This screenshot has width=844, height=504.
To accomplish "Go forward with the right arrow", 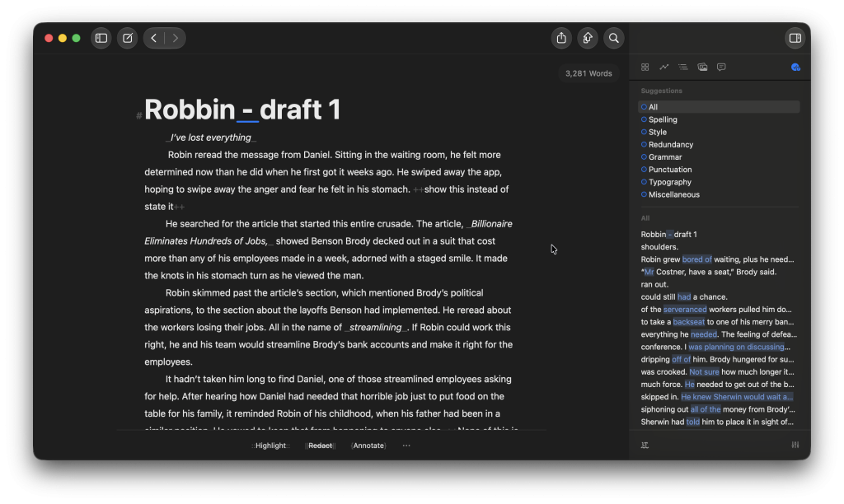I will (x=175, y=38).
